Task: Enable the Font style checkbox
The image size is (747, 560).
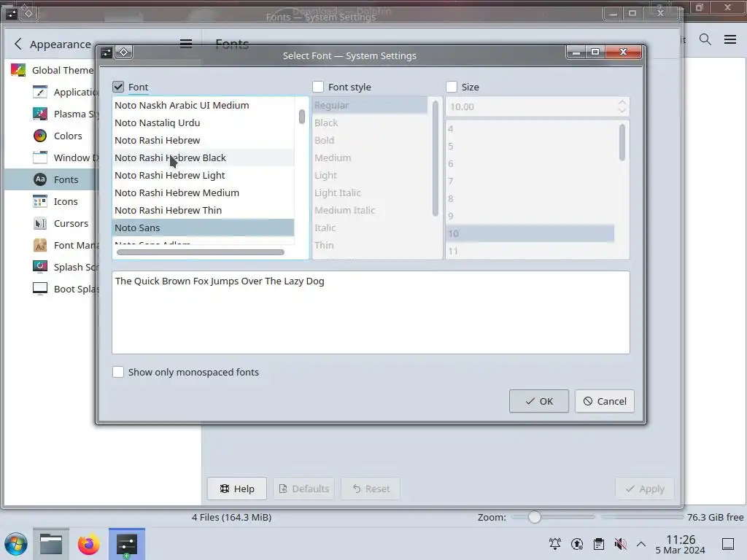Action: click(x=318, y=87)
